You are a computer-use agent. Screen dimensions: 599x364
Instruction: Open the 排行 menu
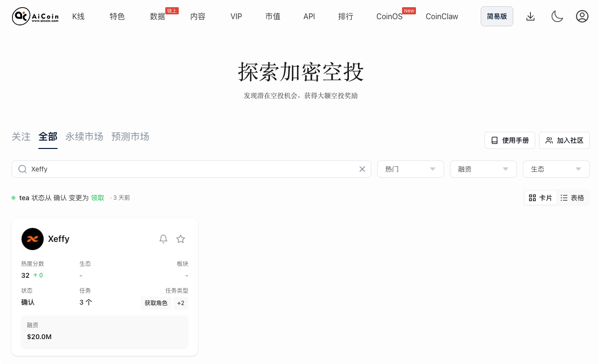(x=346, y=17)
